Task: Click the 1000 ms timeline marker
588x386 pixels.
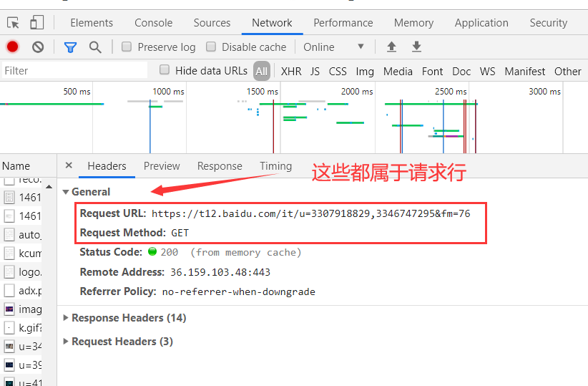Action: [168, 91]
